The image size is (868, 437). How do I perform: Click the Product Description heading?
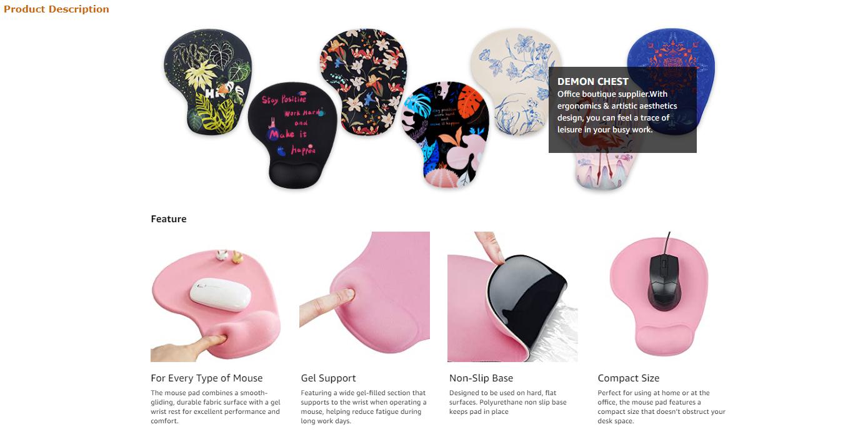[56, 9]
